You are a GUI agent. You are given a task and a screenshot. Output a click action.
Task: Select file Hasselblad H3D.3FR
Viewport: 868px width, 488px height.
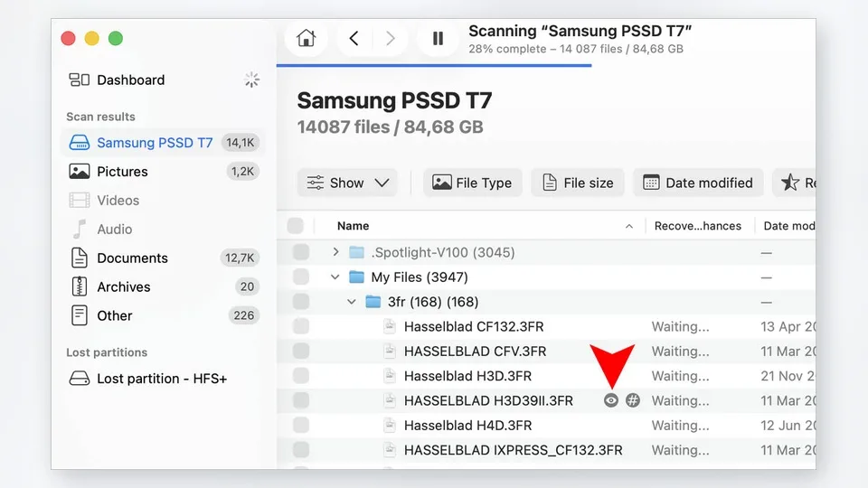pos(467,376)
